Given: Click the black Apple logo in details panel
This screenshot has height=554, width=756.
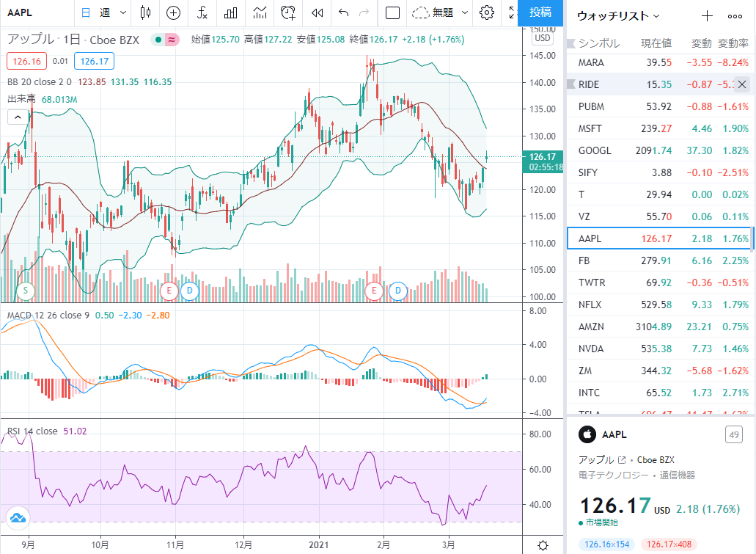Looking at the screenshot, I should pyautogui.click(x=587, y=435).
